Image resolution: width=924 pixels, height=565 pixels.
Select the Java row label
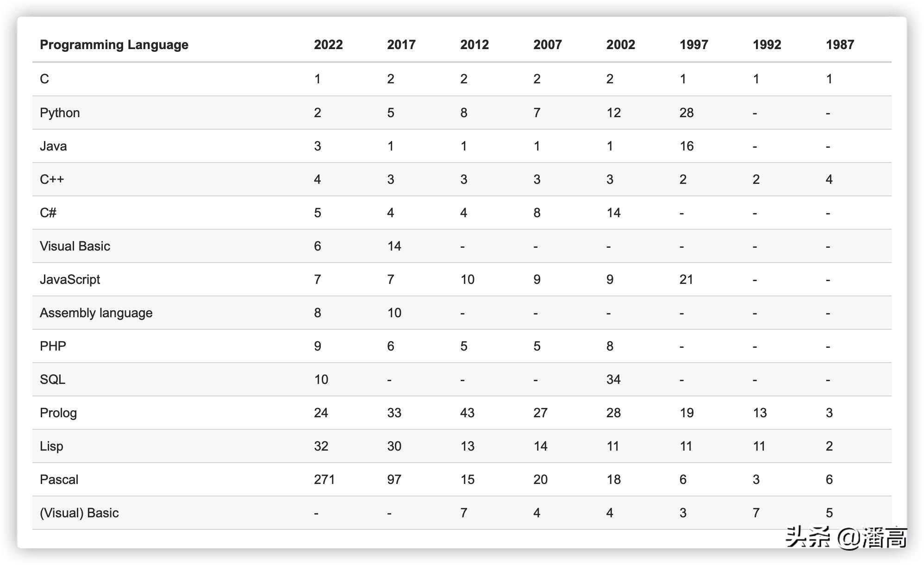(53, 146)
